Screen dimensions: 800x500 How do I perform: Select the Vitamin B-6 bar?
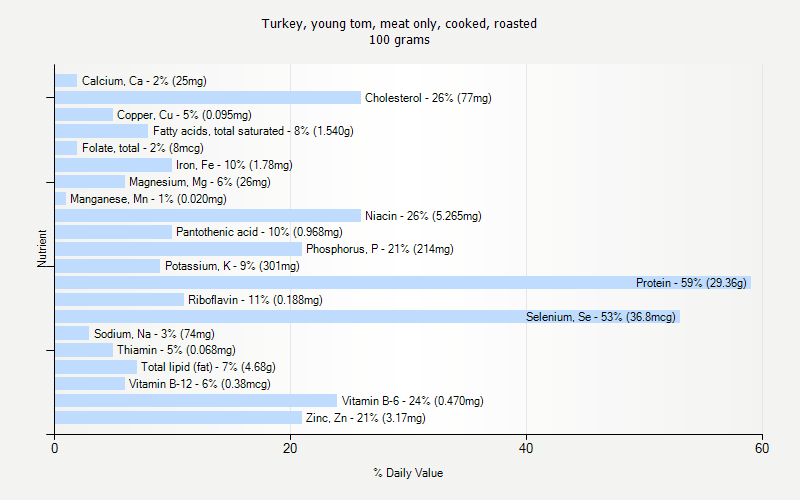[195, 401]
